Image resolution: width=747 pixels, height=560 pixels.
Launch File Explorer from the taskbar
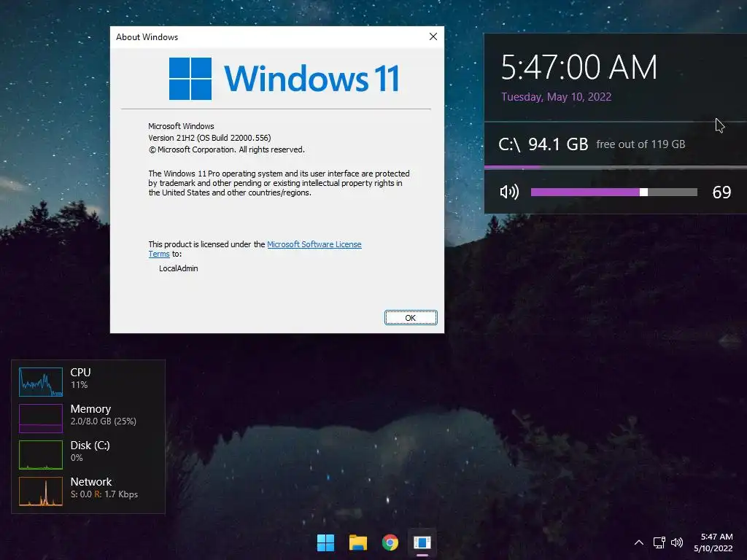[x=357, y=542]
